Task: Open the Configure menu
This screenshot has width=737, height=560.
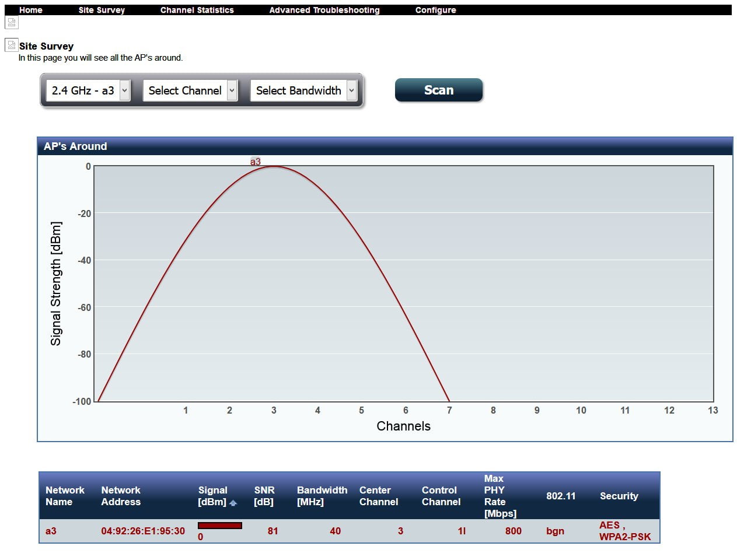Action: (436, 10)
